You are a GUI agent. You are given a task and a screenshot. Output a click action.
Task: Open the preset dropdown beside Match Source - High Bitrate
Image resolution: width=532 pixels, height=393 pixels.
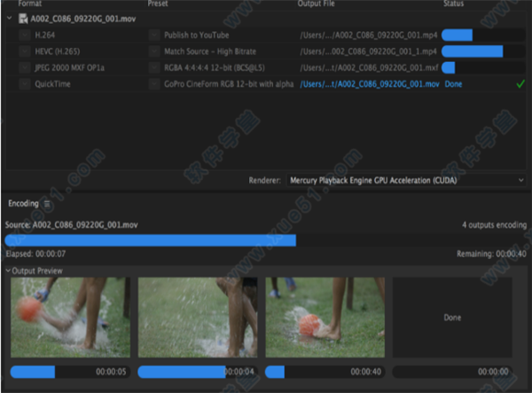tap(154, 51)
